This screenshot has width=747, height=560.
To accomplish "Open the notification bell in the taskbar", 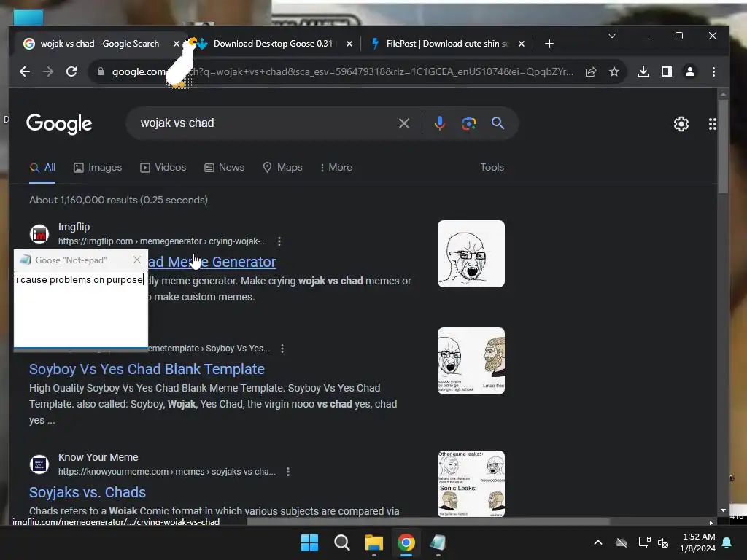I will point(727,542).
